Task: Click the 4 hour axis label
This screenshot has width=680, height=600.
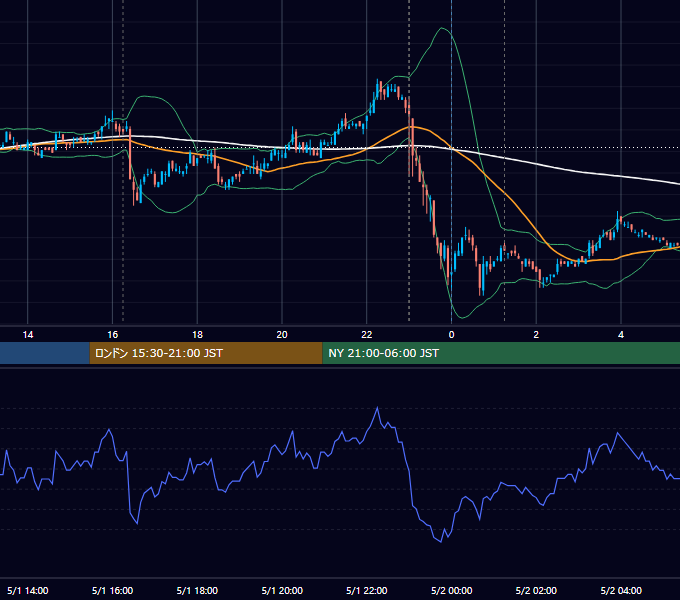Action: pos(621,335)
